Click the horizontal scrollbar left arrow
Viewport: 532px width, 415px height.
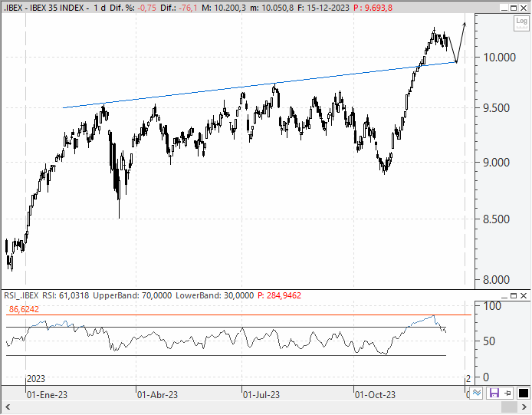click(8, 407)
